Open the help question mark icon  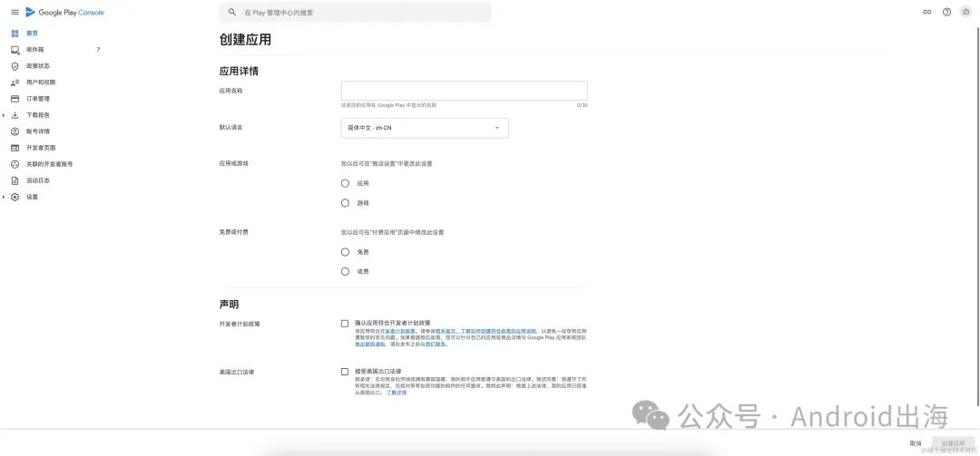click(946, 12)
